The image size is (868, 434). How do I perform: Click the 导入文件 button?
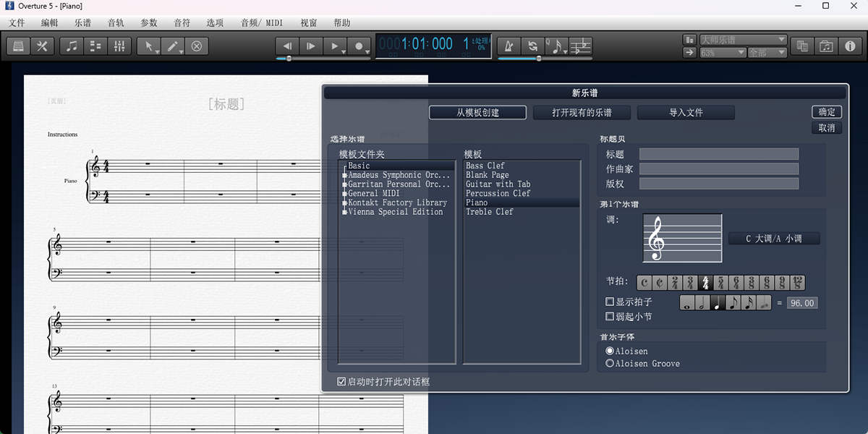(686, 112)
